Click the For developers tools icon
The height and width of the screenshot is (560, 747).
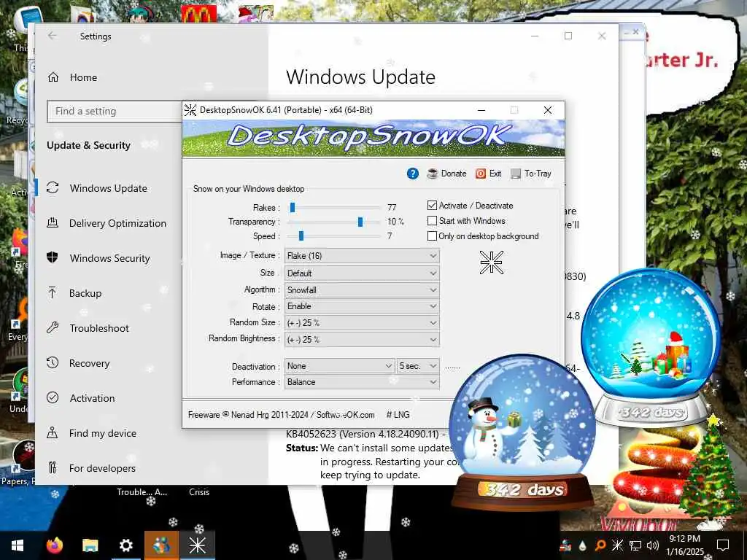[x=53, y=467]
